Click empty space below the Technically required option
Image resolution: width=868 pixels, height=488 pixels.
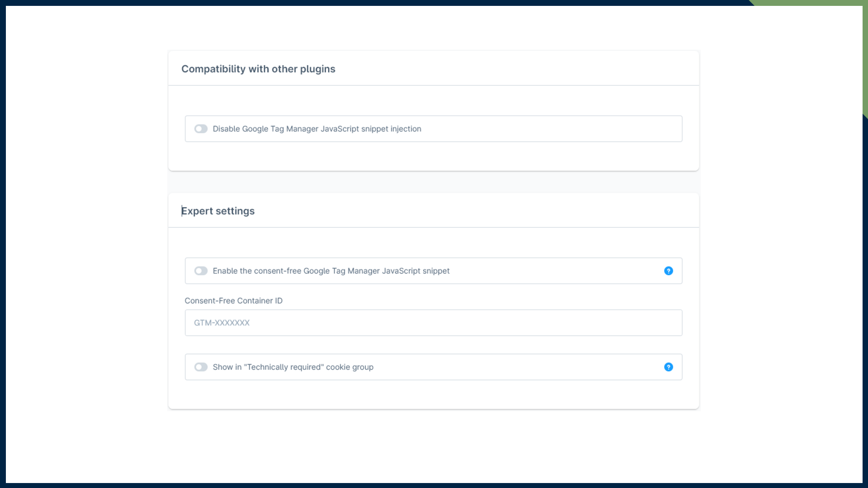coord(433,394)
